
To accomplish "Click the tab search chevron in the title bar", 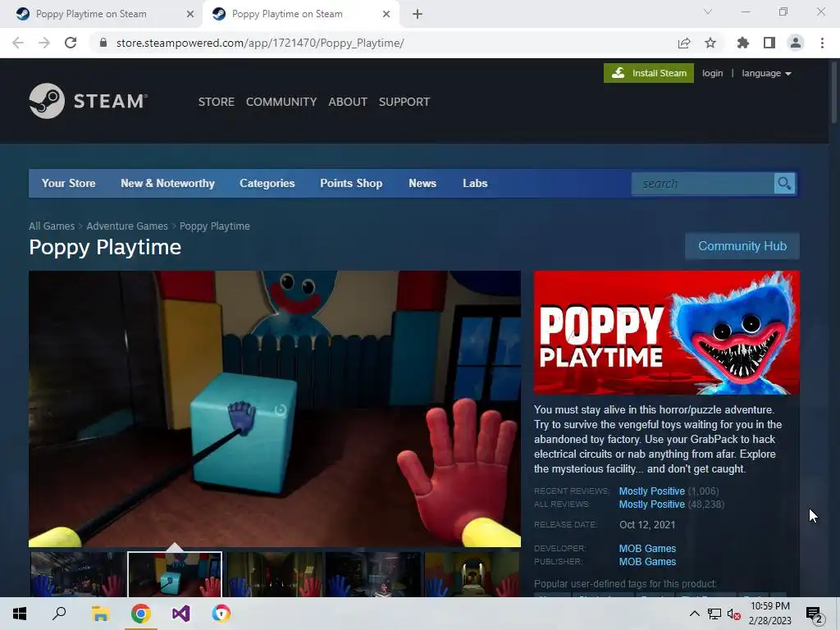I will pyautogui.click(x=708, y=11).
